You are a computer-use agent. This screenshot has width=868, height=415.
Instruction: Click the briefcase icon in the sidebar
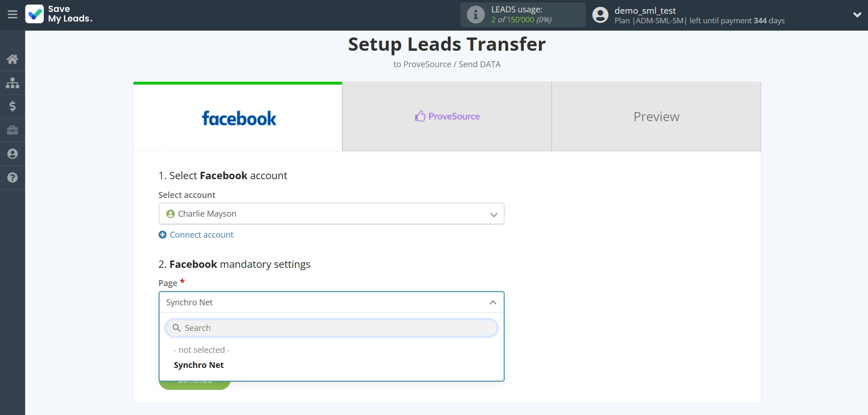[12, 130]
